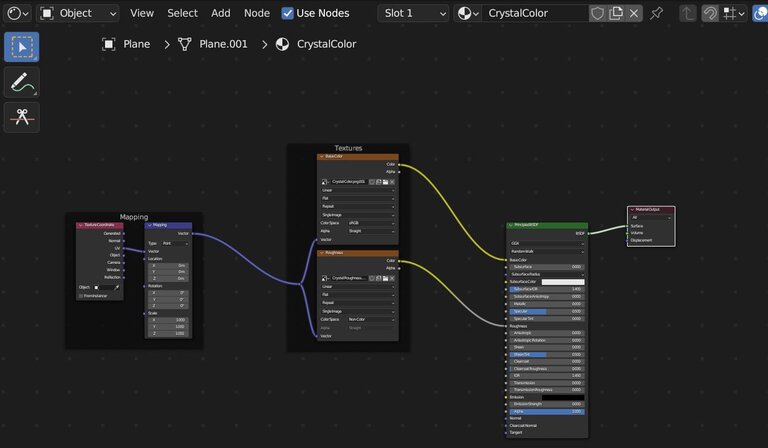Image resolution: width=768 pixels, height=448 pixels.
Task: Duplicate the CrystalColor material
Action: pos(616,14)
